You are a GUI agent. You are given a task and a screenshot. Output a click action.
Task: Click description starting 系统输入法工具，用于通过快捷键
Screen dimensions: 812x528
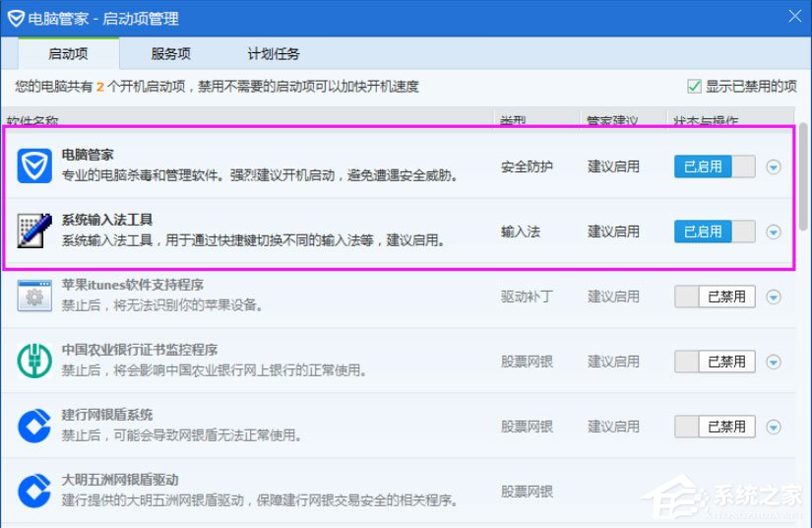253,240
